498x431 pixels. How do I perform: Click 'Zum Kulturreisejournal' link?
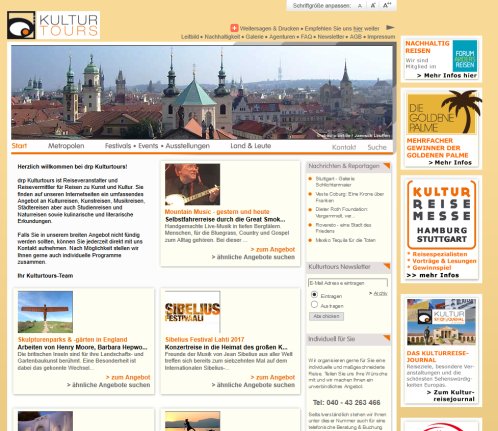(x=451, y=395)
